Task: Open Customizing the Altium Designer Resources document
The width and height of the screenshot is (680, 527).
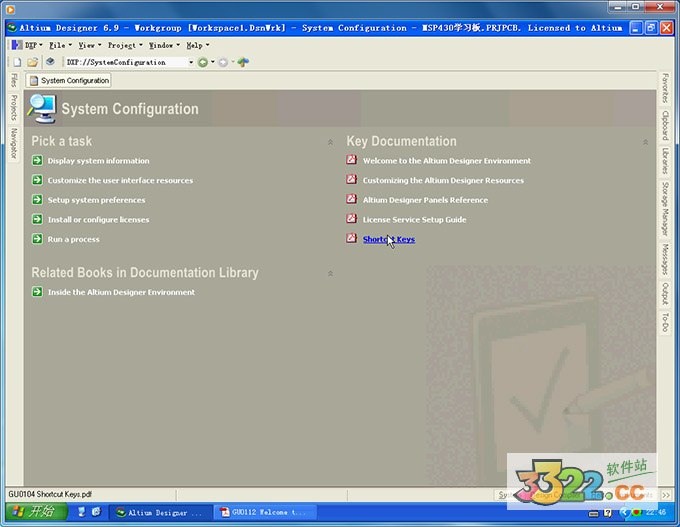Action: 443,180
